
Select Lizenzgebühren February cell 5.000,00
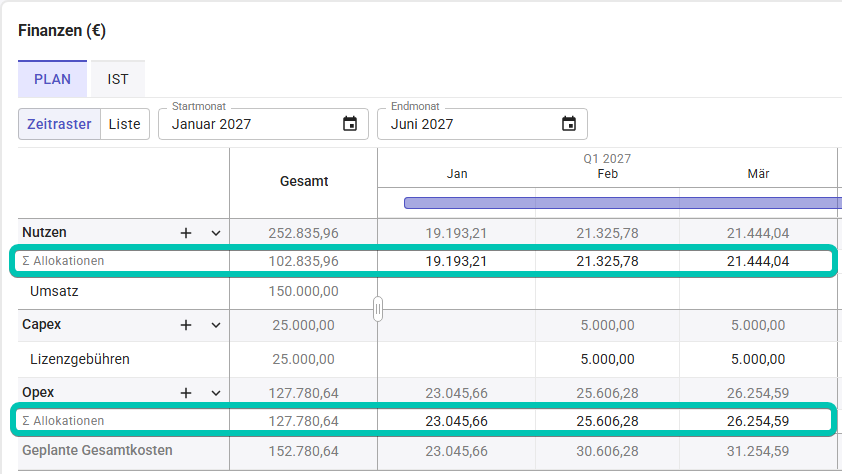click(607, 359)
